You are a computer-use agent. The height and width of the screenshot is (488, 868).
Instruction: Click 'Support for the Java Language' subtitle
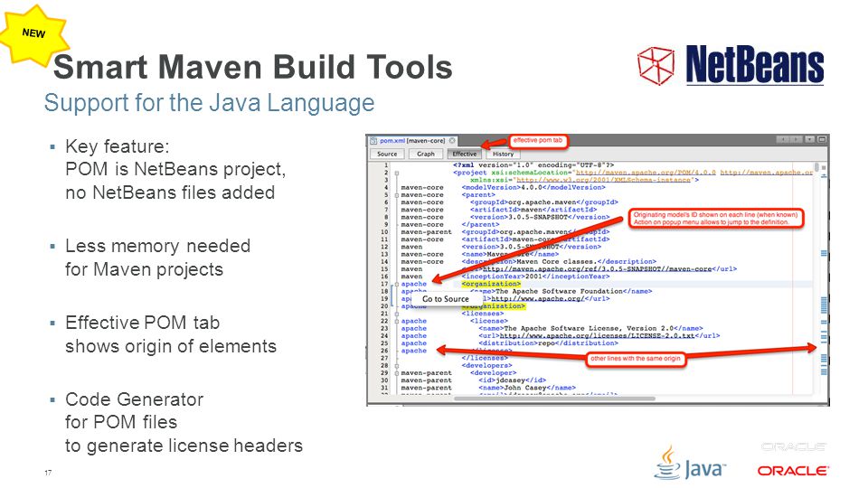pyautogui.click(x=209, y=103)
